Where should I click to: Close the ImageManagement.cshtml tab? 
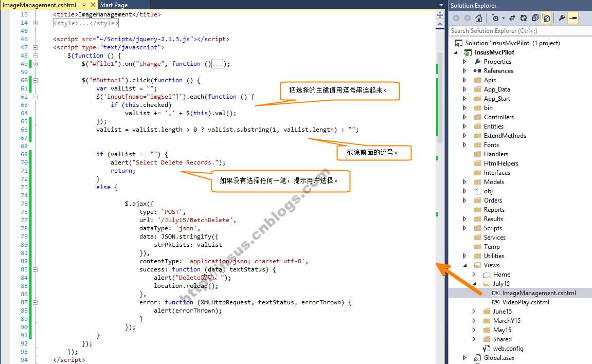coord(93,5)
